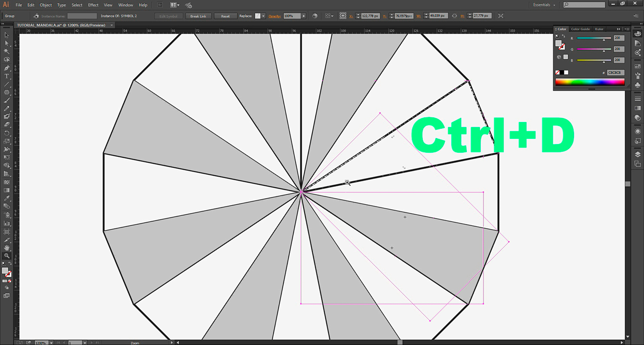Click the Reset button in the control bar
644x345 pixels.
pyautogui.click(x=225, y=16)
